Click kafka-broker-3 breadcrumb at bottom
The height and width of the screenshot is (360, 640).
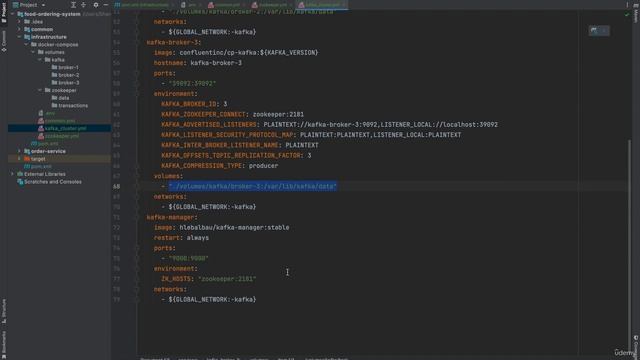[x=223, y=358]
